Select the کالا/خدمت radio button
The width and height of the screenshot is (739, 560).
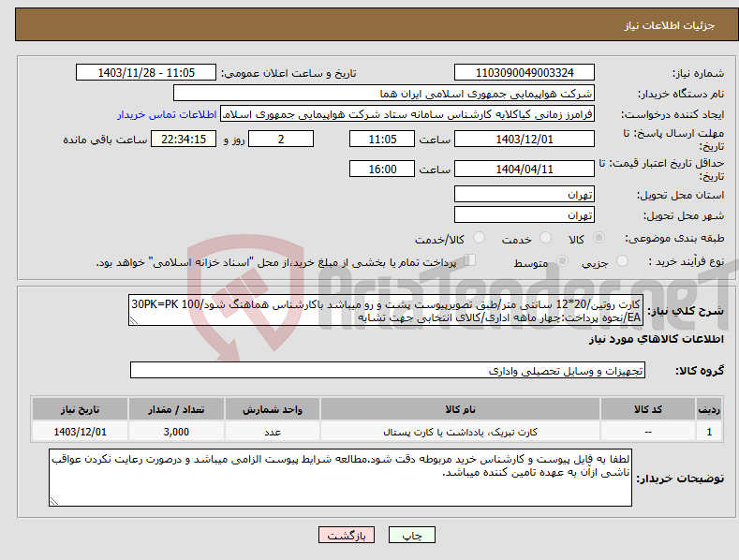[x=479, y=238]
